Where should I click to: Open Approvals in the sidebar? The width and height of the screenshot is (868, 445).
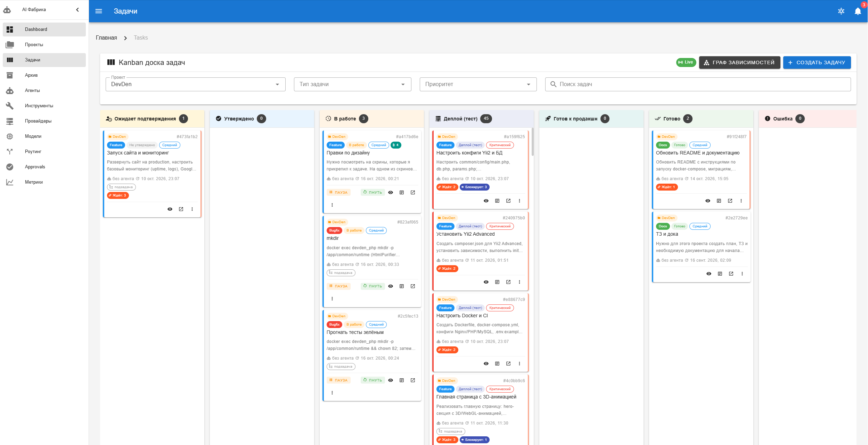pos(44,167)
